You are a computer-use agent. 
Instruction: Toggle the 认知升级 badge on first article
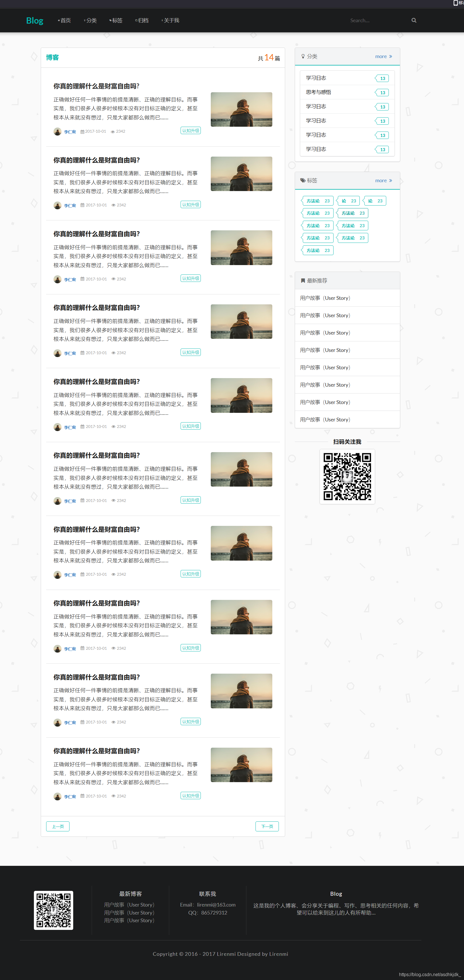(190, 130)
